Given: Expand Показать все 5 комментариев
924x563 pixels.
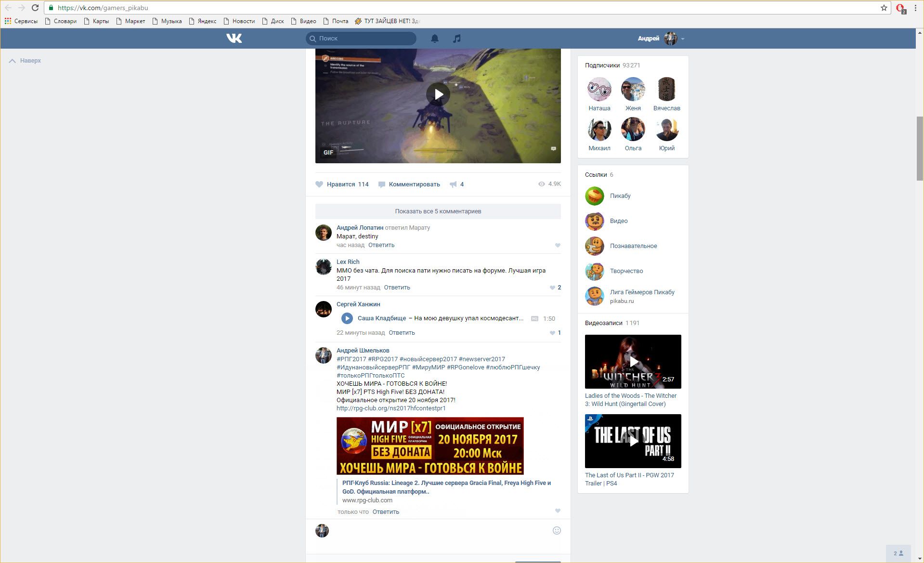Looking at the screenshot, I should (x=438, y=211).
